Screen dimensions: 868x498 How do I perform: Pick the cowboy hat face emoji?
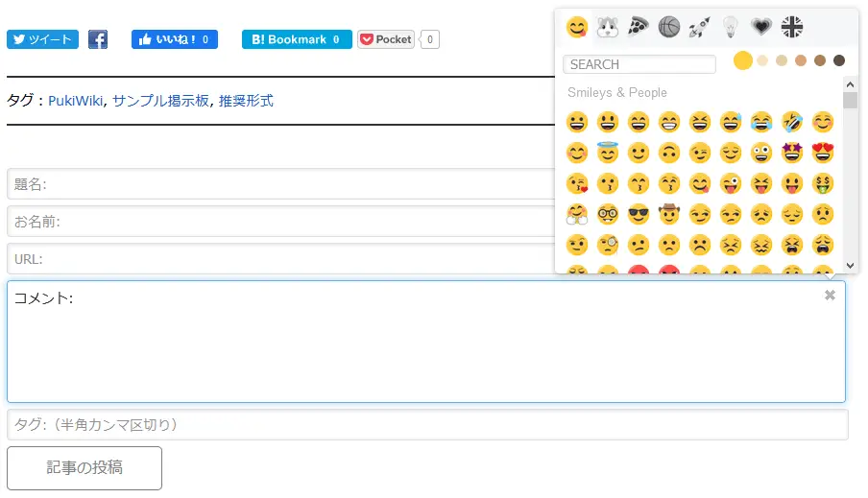tap(668, 214)
